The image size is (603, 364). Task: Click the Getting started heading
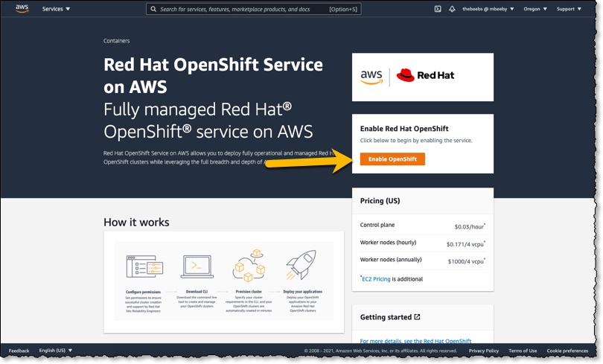[x=386, y=317]
